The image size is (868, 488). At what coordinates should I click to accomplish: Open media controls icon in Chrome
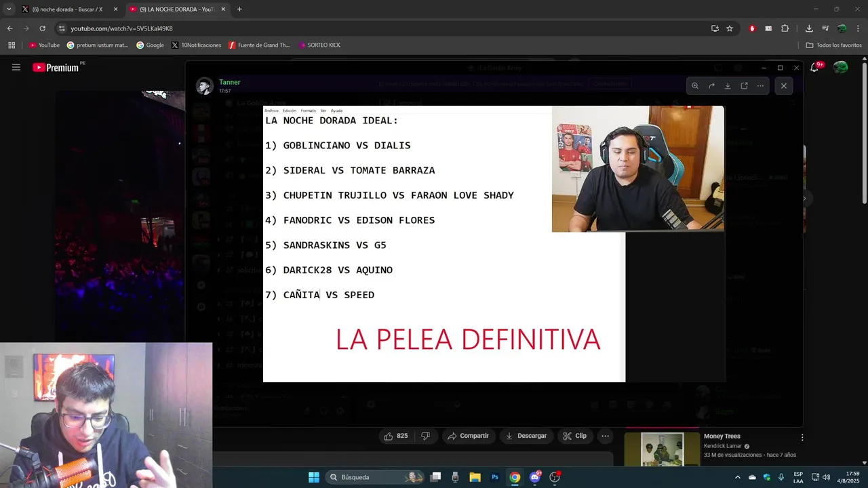[825, 28]
